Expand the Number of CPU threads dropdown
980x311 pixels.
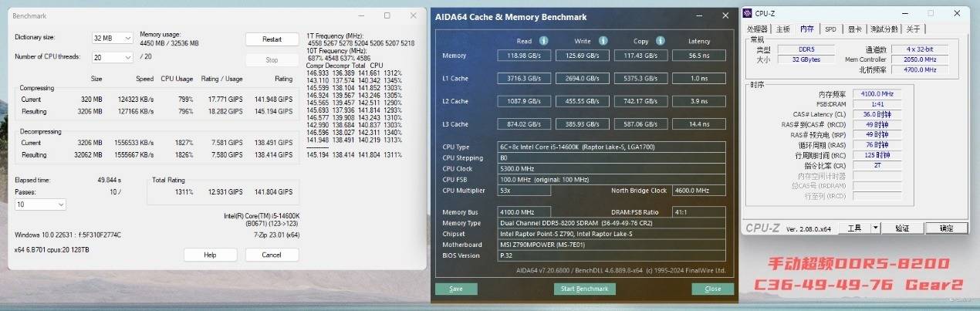tap(112, 57)
